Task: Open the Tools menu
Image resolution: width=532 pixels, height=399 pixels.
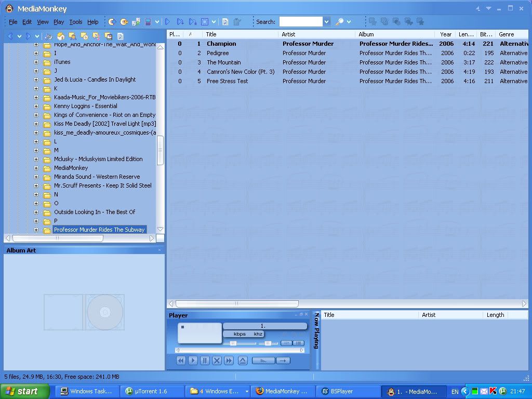Action: point(76,22)
